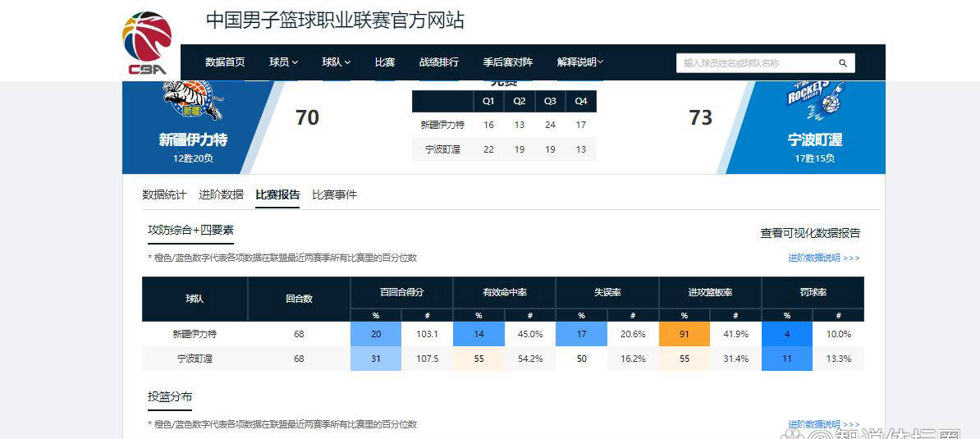Click the search magnifier icon

point(842,63)
